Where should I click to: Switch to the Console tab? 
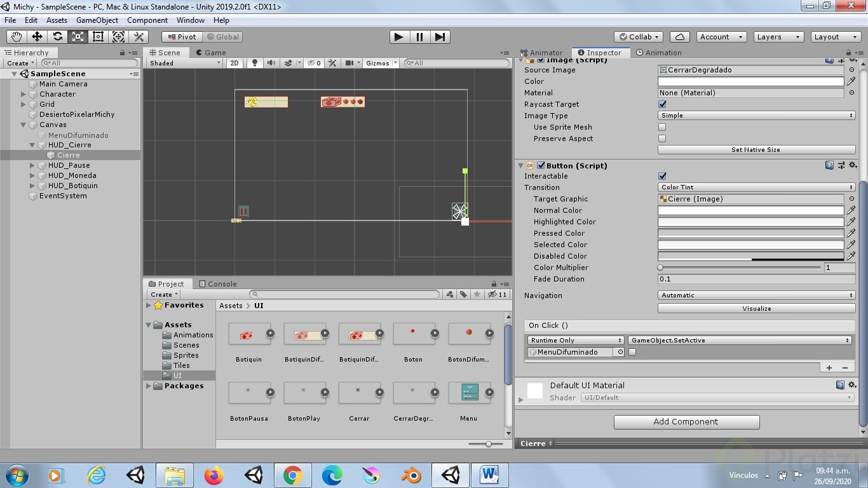click(x=217, y=284)
